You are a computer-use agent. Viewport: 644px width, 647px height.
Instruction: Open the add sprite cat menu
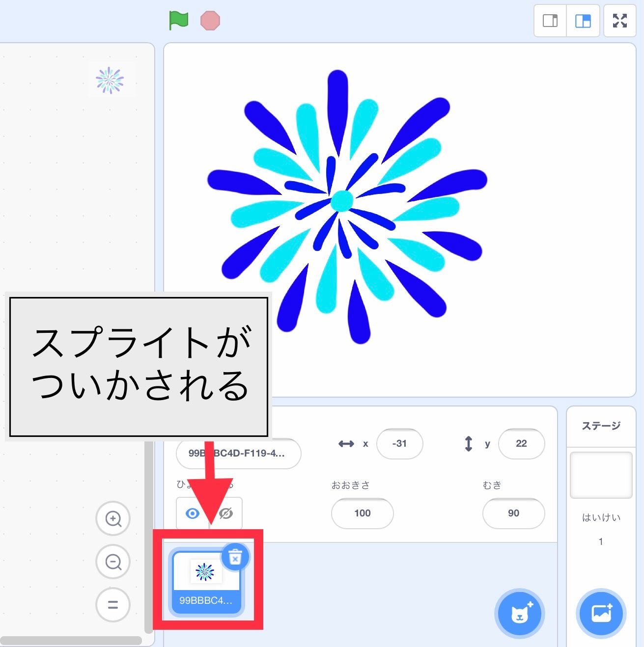pyautogui.click(x=519, y=613)
